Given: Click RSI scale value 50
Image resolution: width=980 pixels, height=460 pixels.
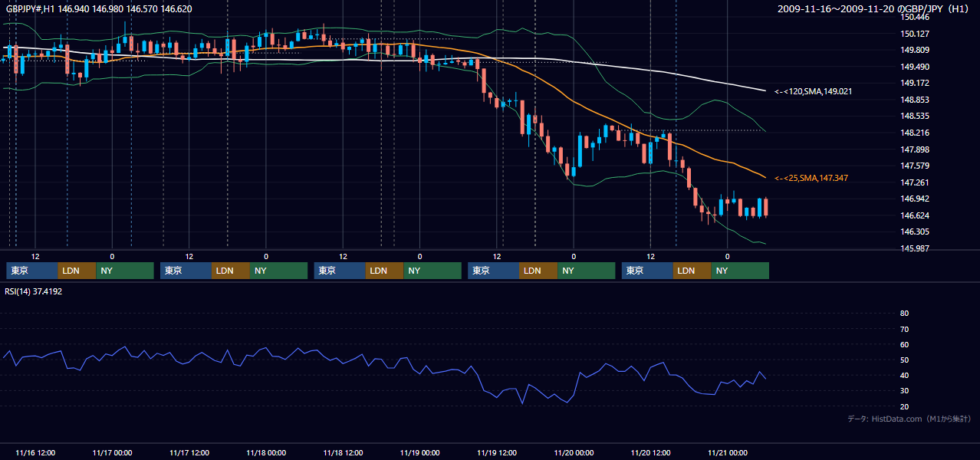Looking at the screenshot, I should tap(904, 360).
